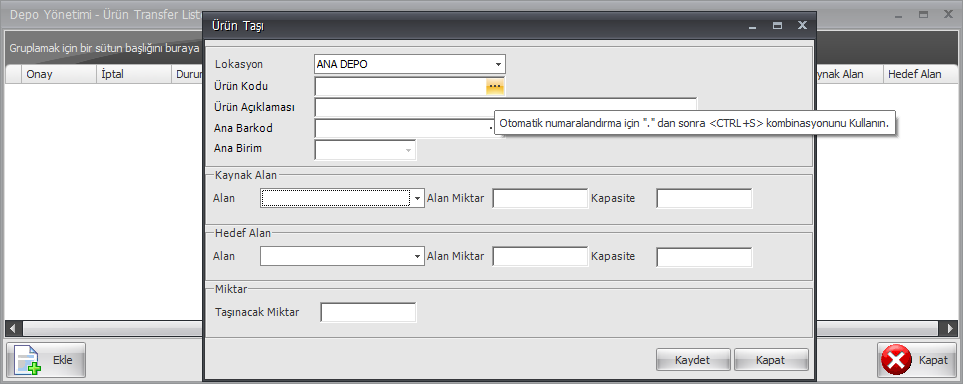Select the Hedef Alan column header
Screen dimensions: 963x384
pyautogui.click(x=914, y=74)
